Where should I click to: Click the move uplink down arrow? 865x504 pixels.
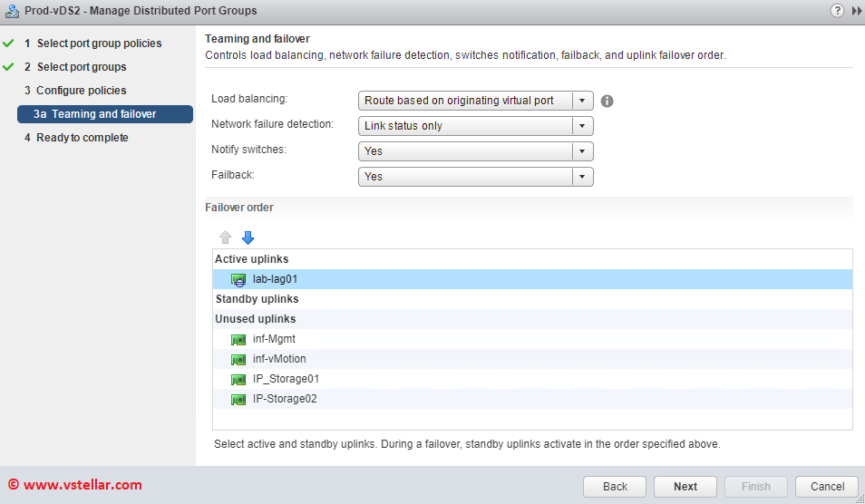[x=248, y=237]
